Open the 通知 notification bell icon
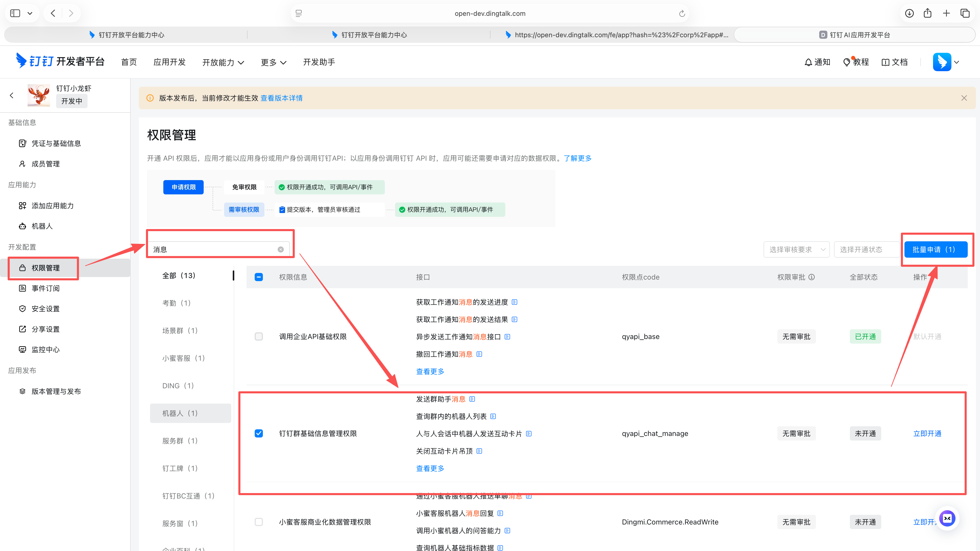980x551 pixels. (809, 62)
